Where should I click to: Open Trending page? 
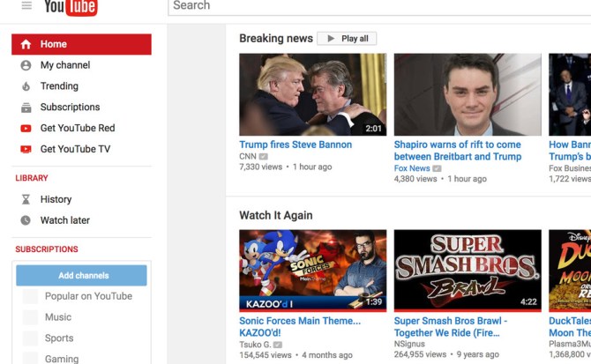pyautogui.click(x=59, y=86)
